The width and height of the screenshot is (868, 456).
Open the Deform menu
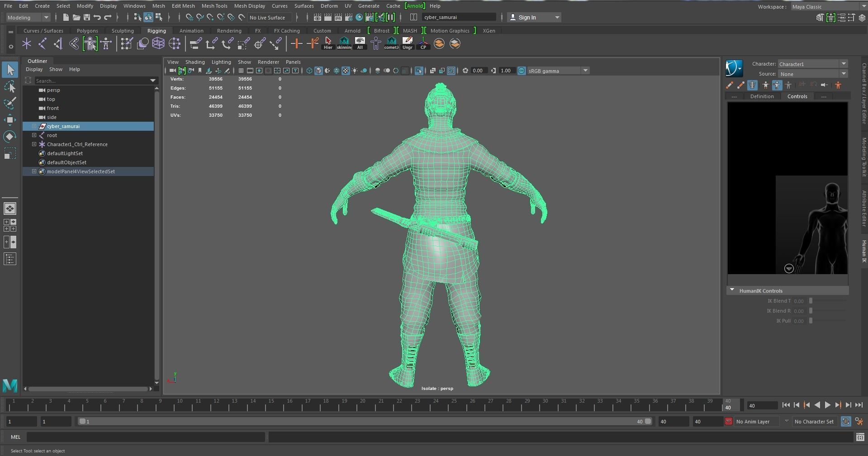[x=329, y=6]
